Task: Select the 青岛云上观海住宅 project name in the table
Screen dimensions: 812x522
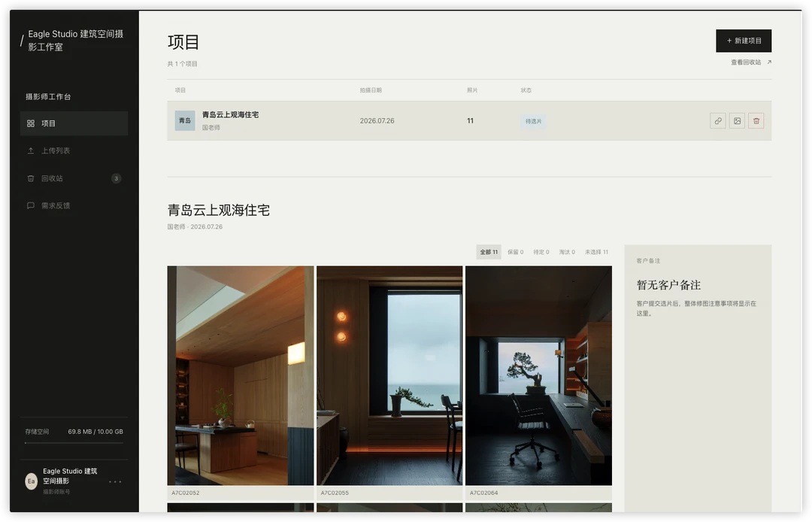Action: pos(231,115)
